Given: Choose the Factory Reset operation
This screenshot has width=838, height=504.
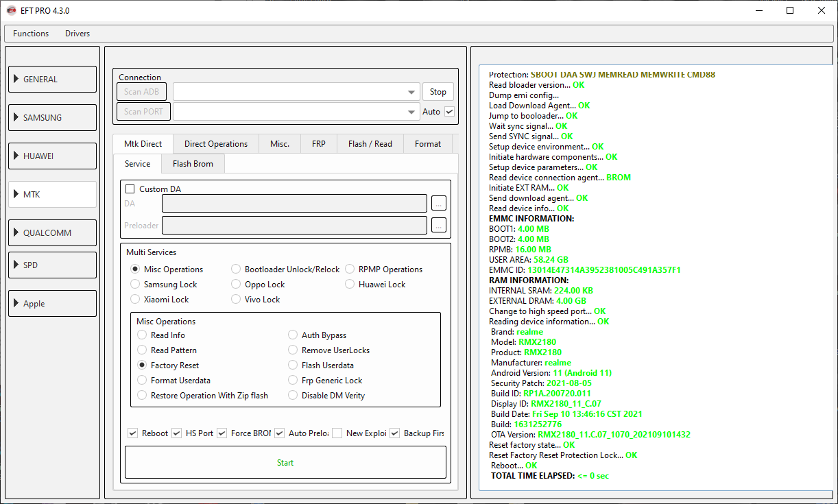Looking at the screenshot, I should click(x=142, y=365).
